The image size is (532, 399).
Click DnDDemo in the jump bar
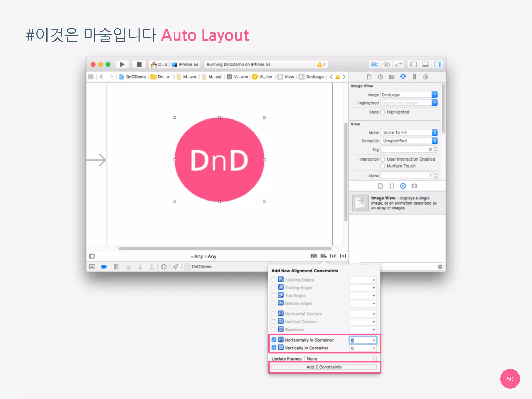click(x=133, y=77)
